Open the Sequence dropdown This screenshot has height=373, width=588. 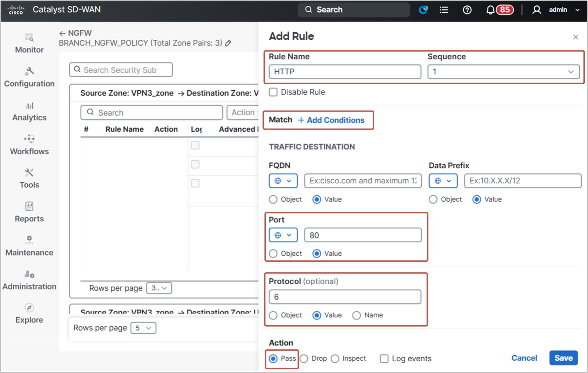coord(504,72)
